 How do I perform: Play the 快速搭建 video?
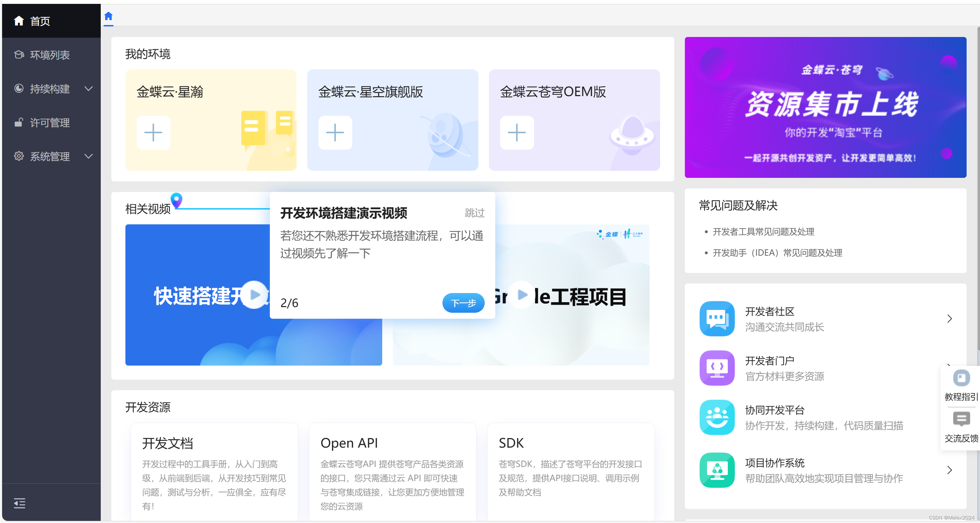tap(254, 295)
